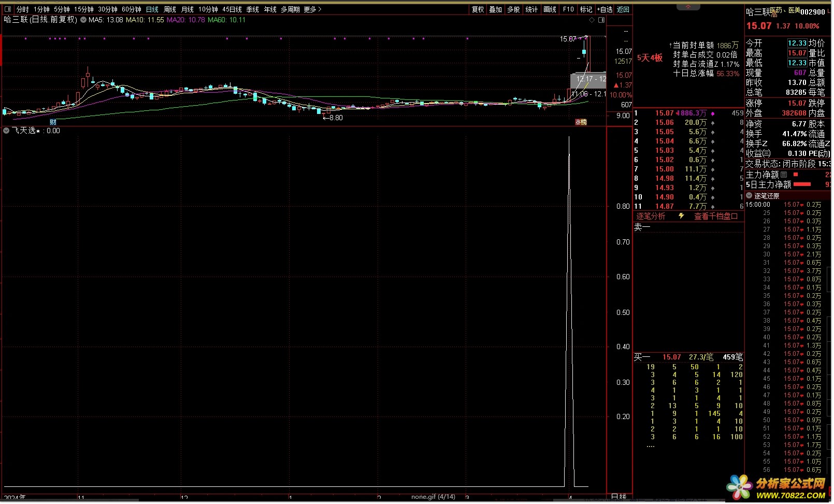834x504 pixels.
Task: Click the 买一 bid-one row header
Action: coord(688,357)
